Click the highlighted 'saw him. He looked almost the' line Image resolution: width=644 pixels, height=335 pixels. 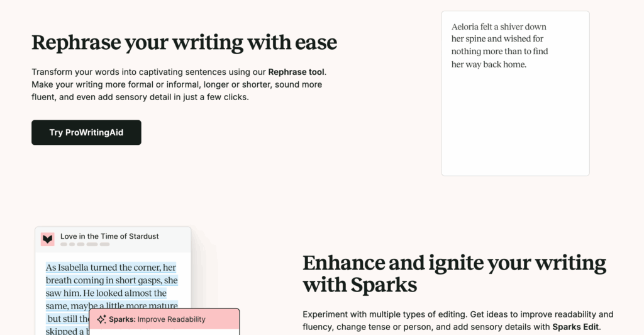(106, 293)
